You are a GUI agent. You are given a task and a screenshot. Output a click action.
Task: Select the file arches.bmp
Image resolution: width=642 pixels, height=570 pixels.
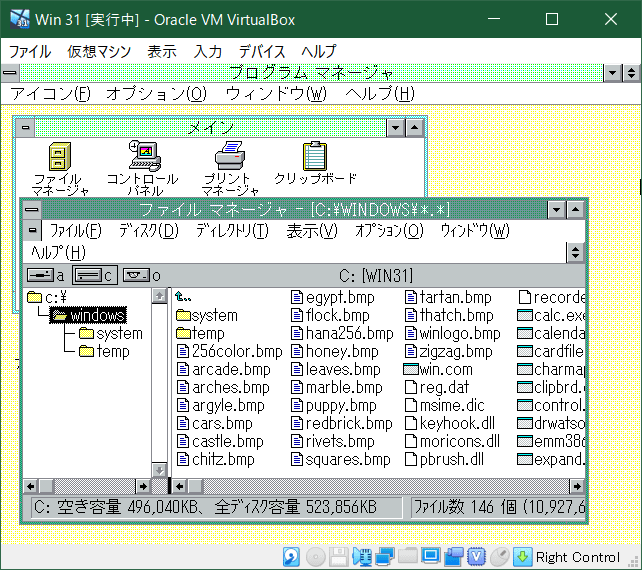pyautogui.click(x=224, y=387)
